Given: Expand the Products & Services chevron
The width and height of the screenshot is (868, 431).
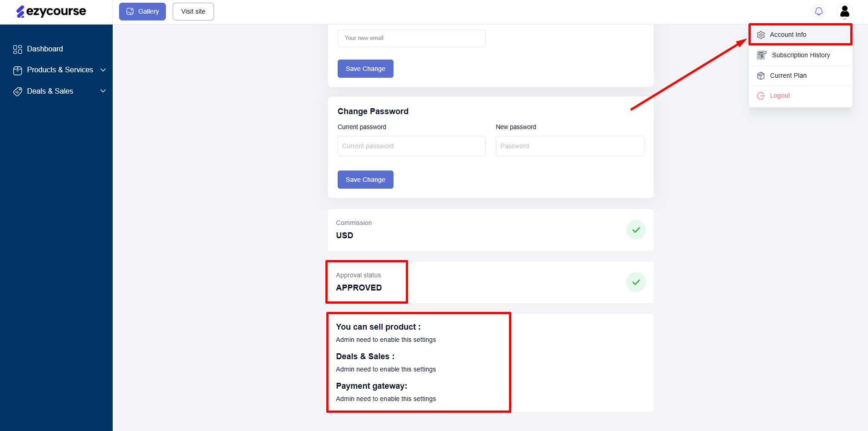Looking at the screenshot, I should coord(103,70).
